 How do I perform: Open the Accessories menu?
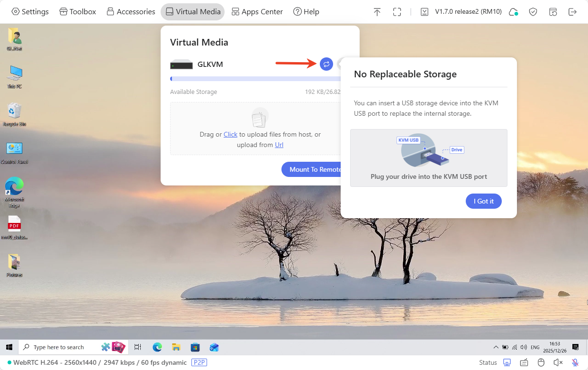point(130,11)
